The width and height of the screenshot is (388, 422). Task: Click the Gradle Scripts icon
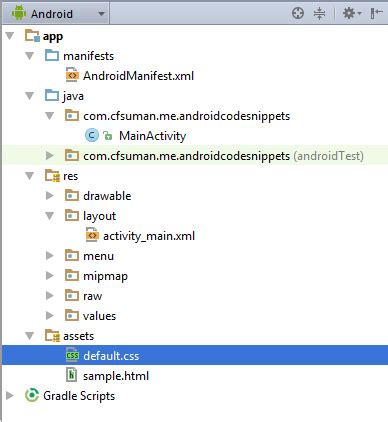(32, 395)
